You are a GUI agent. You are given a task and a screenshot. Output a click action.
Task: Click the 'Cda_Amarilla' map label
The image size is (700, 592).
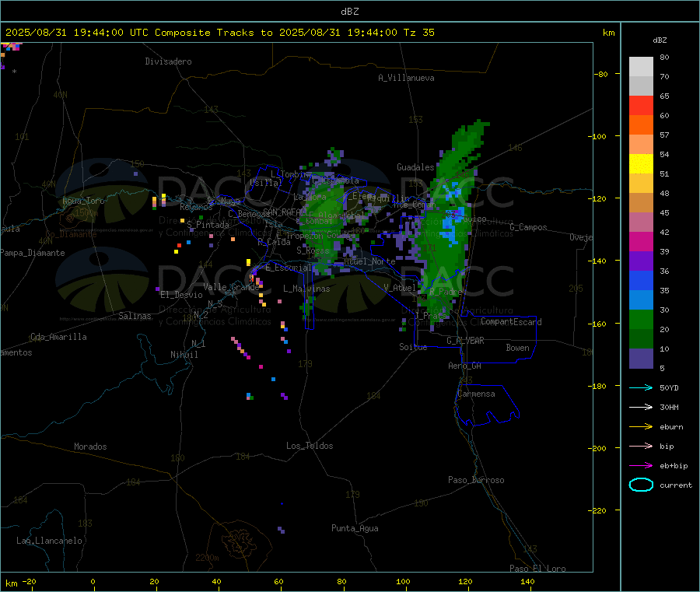58,337
